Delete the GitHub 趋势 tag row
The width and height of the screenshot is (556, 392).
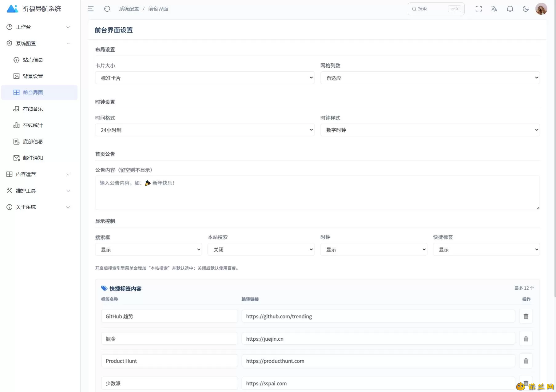pyautogui.click(x=526, y=316)
